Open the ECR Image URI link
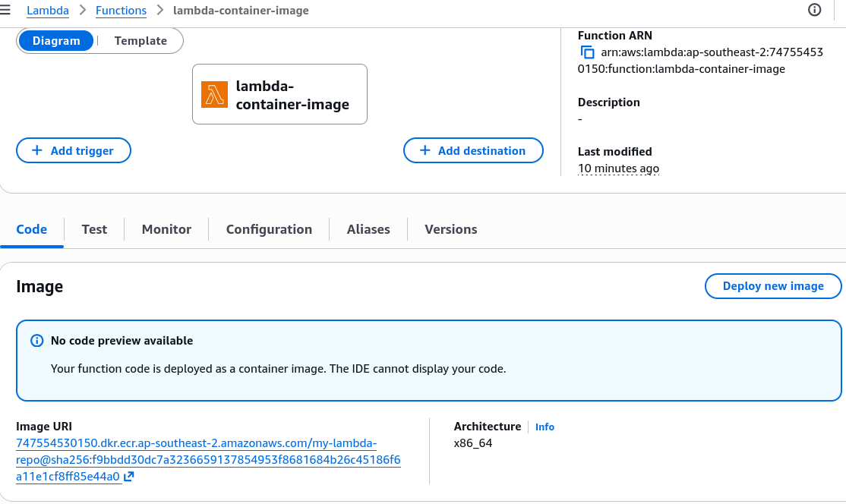846x504 pixels. [208, 460]
